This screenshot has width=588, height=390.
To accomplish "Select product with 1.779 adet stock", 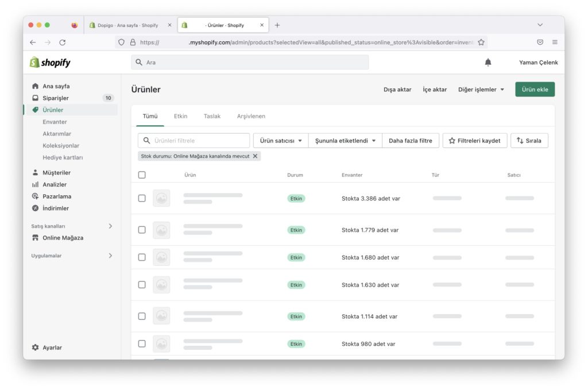I will pos(142,230).
